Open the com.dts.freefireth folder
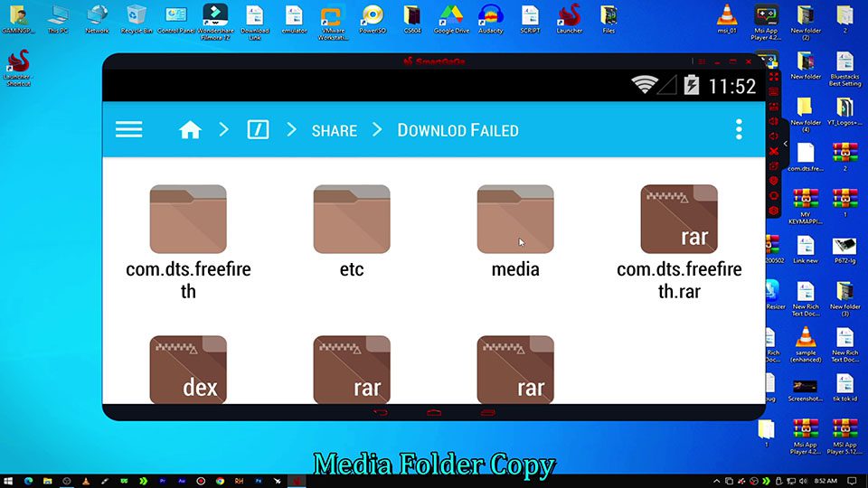This screenshot has width=868, height=488. tap(188, 219)
